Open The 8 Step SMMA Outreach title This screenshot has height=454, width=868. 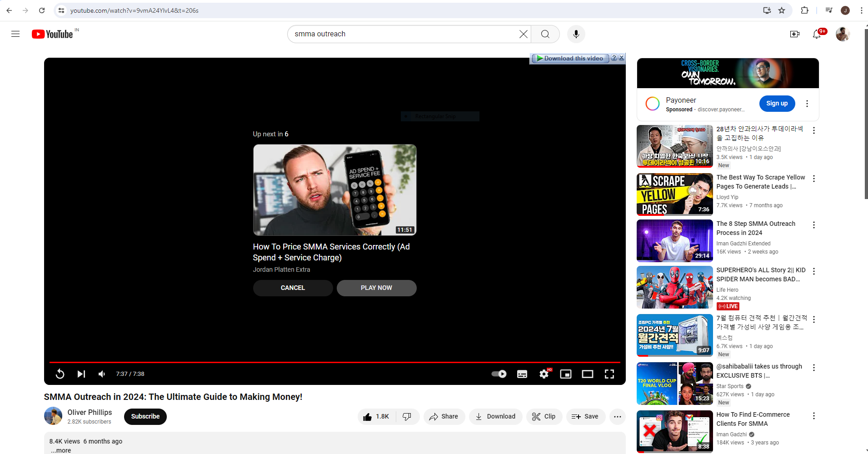point(756,228)
